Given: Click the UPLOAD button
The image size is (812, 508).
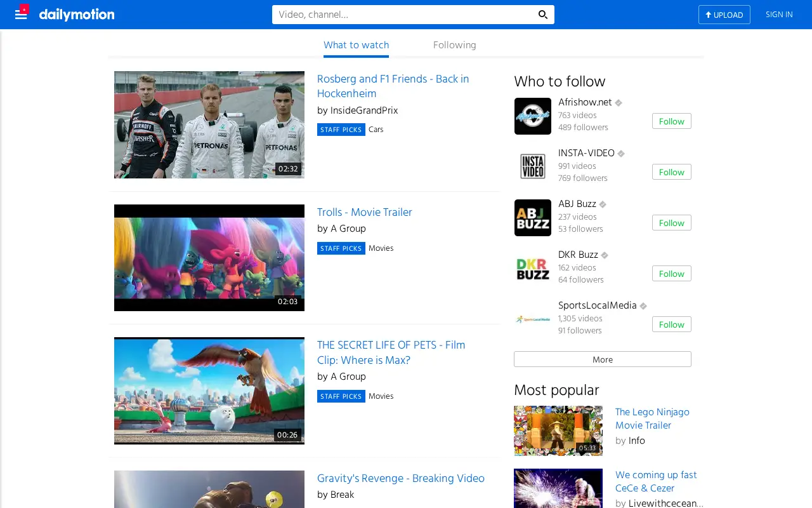Looking at the screenshot, I should 724,15.
